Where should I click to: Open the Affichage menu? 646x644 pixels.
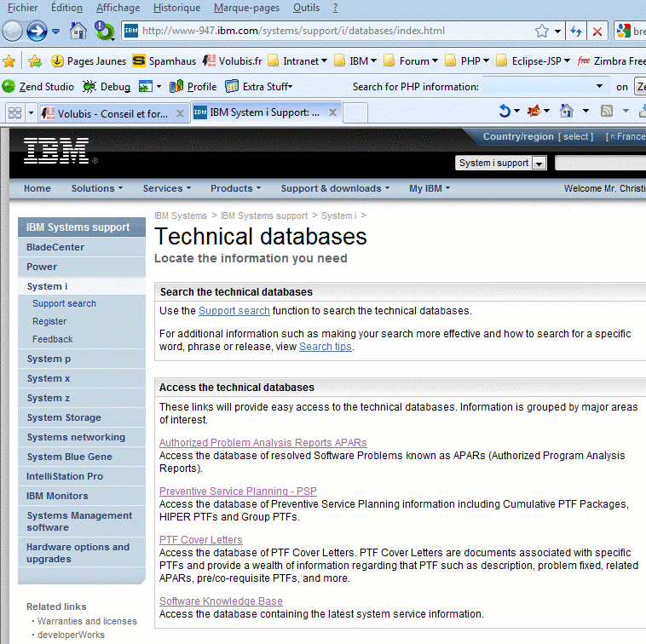[118, 8]
